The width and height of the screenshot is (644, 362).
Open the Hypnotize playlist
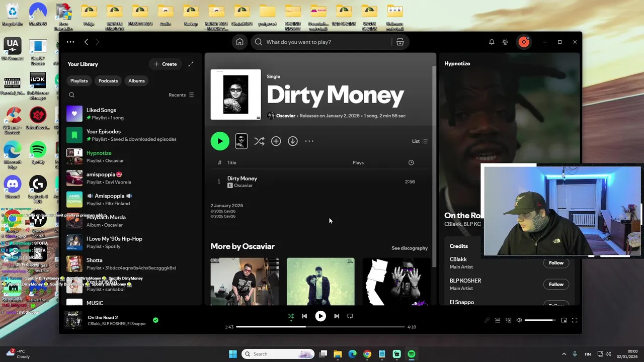pyautogui.click(x=132, y=156)
